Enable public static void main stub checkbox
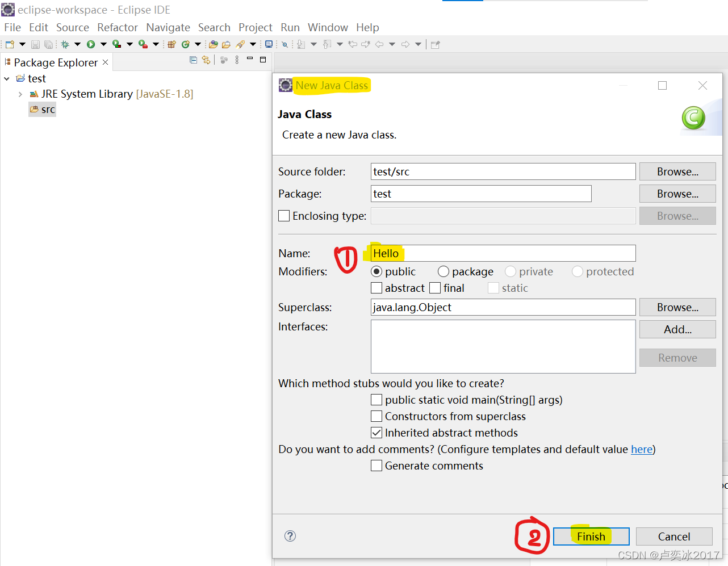The height and width of the screenshot is (566, 728). (376, 400)
